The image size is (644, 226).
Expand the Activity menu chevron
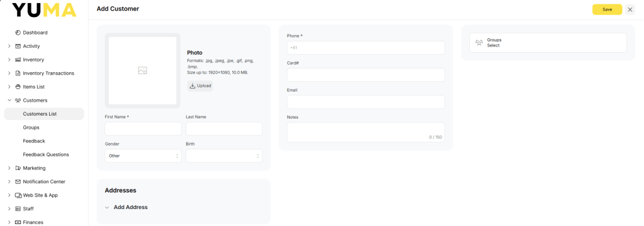[9, 46]
